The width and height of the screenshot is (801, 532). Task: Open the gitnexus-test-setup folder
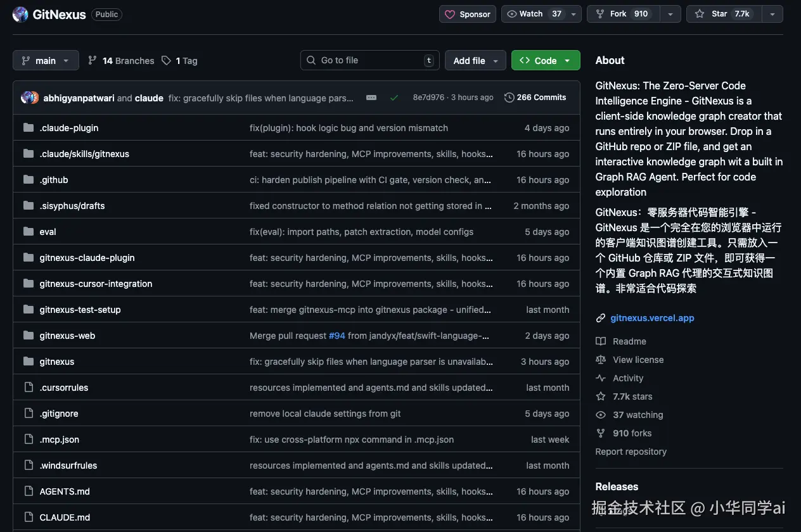[80, 310]
